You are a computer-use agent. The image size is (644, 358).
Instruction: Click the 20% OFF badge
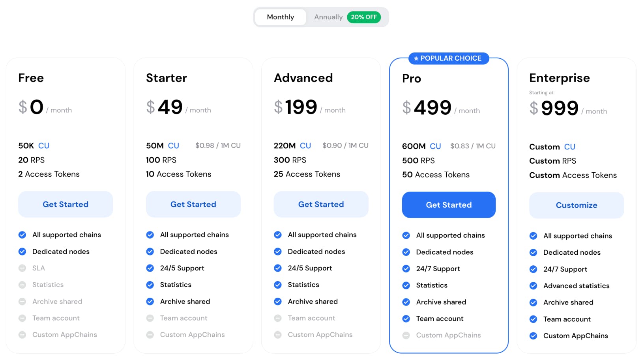point(363,17)
